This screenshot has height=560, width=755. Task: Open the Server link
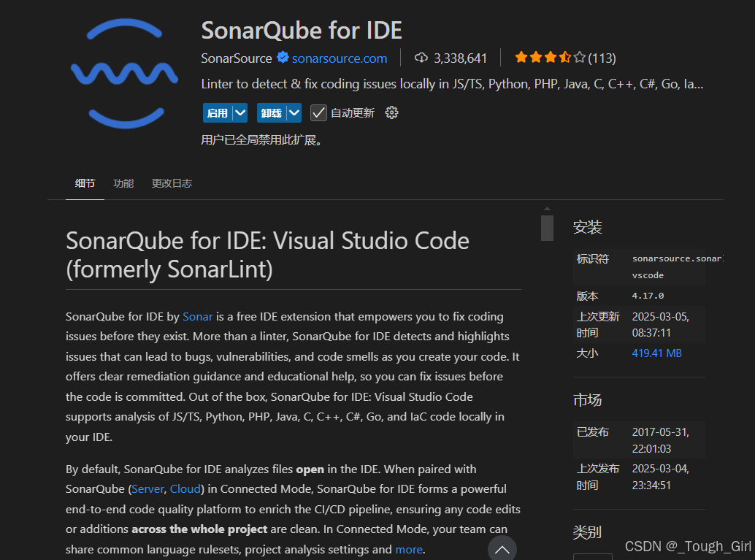point(147,488)
